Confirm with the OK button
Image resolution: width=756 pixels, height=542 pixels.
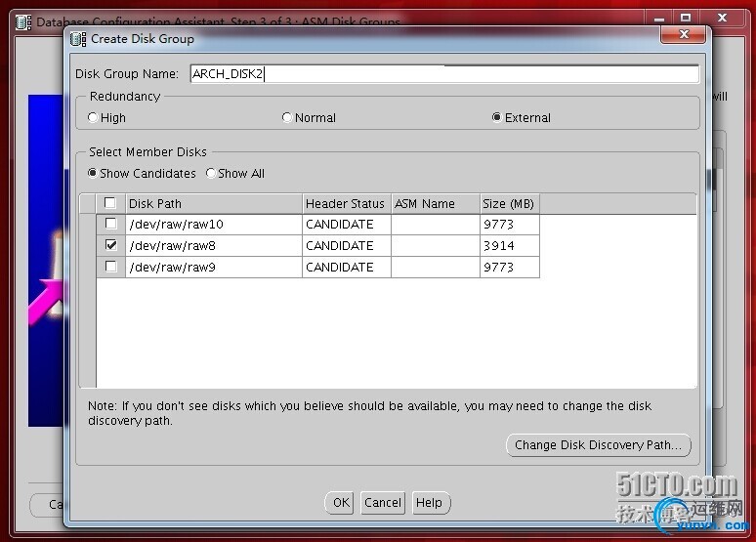pos(340,503)
